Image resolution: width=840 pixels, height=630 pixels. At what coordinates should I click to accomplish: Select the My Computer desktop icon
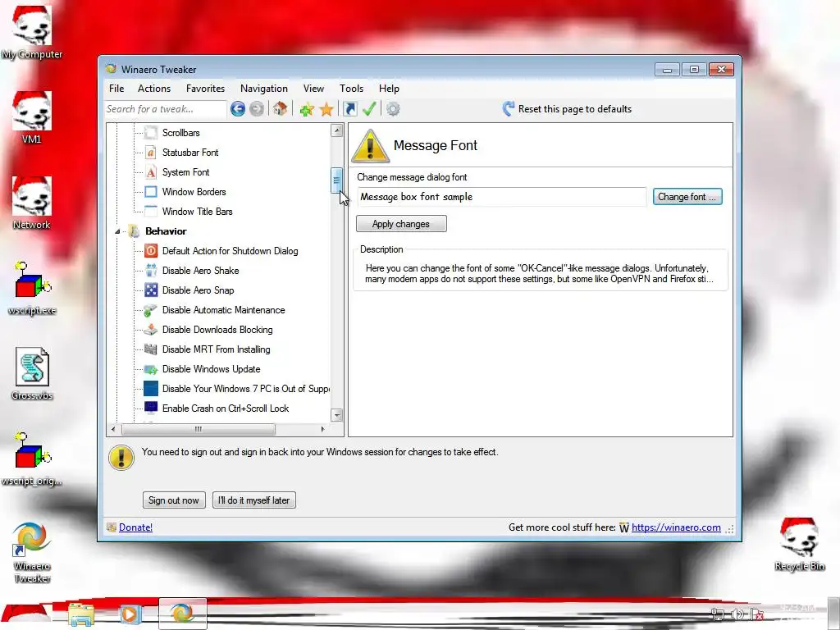(x=32, y=33)
